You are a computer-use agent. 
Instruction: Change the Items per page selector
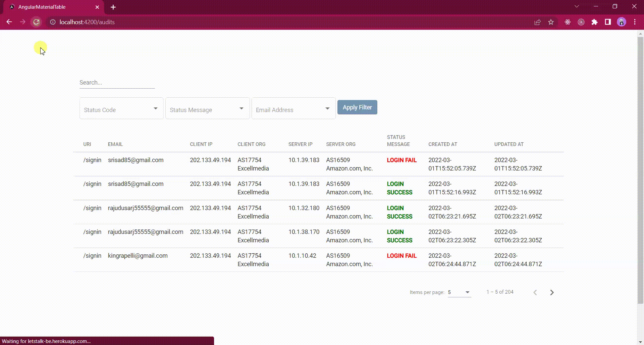click(x=459, y=292)
